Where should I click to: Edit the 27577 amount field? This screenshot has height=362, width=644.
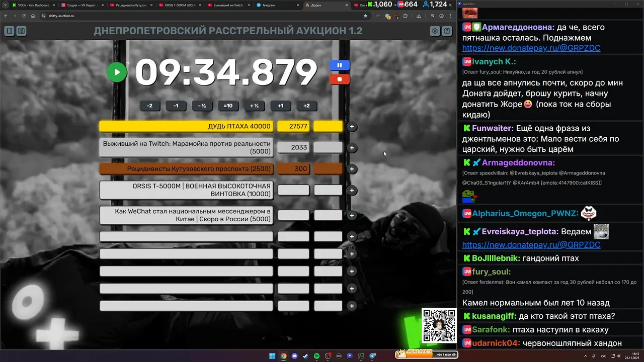(293, 126)
